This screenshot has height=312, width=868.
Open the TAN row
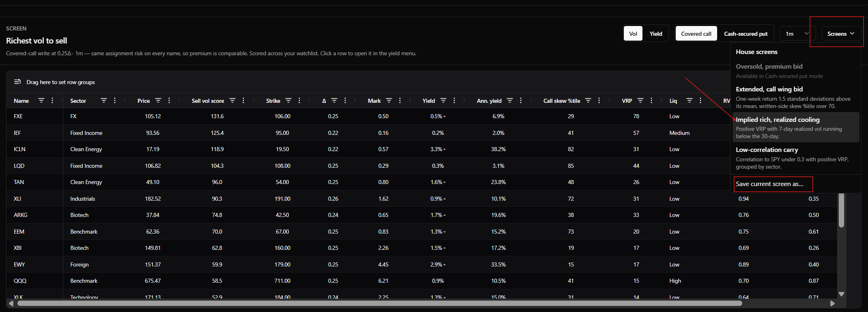pos(422,182)
